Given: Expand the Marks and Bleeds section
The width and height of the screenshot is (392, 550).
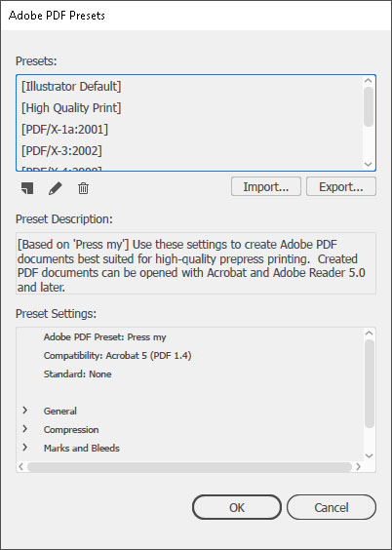Looking at the screenshot, I should [25, 448].
